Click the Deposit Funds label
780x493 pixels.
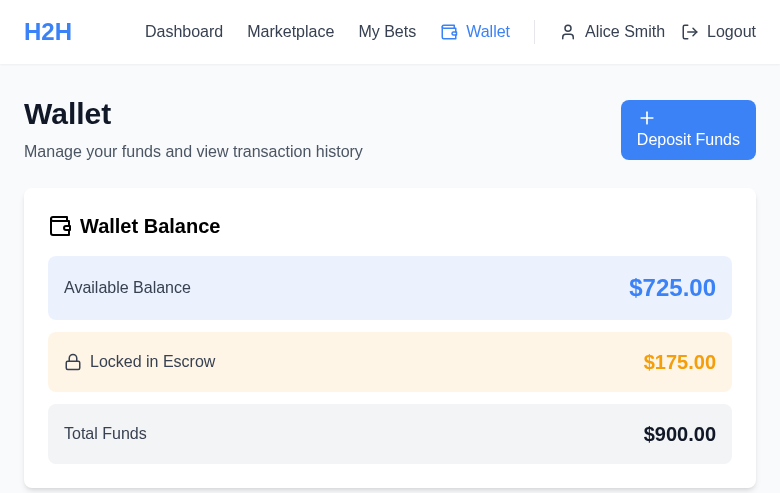coord(688,140)
